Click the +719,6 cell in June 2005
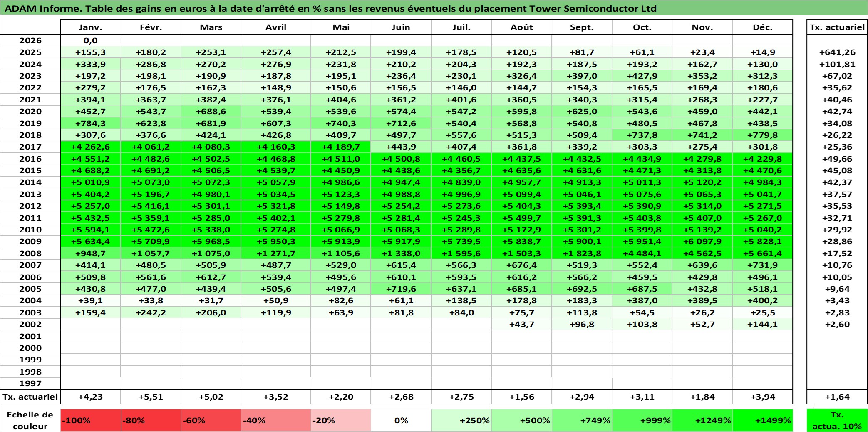This screenshot has height=432, width=868. [x=401, y=289]
